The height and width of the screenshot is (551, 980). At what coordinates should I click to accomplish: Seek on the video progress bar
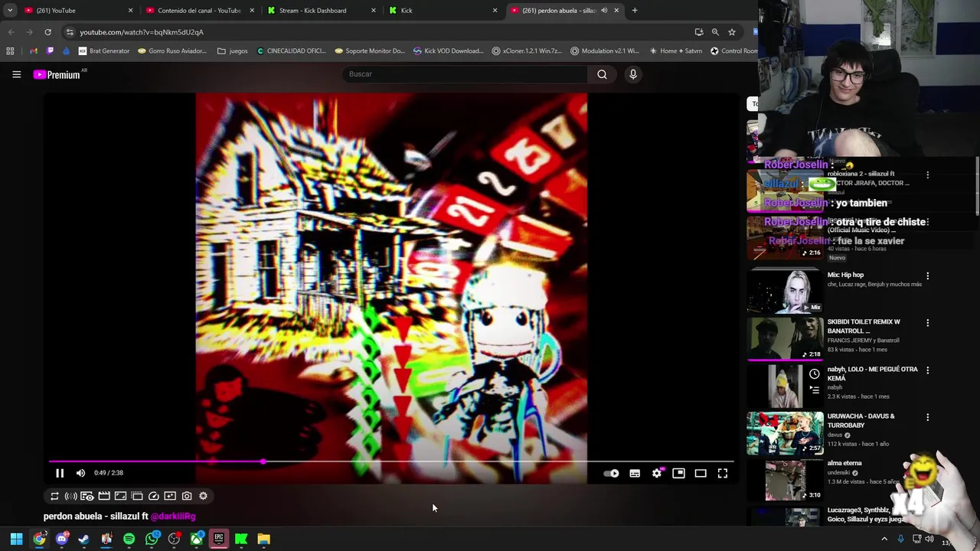pyautogui.click(x=391, y=461)
